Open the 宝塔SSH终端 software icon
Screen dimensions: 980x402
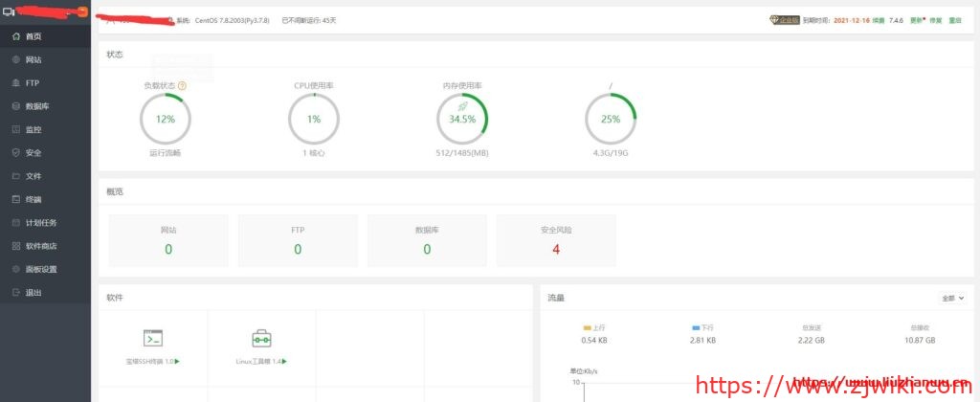pos(153,338)
